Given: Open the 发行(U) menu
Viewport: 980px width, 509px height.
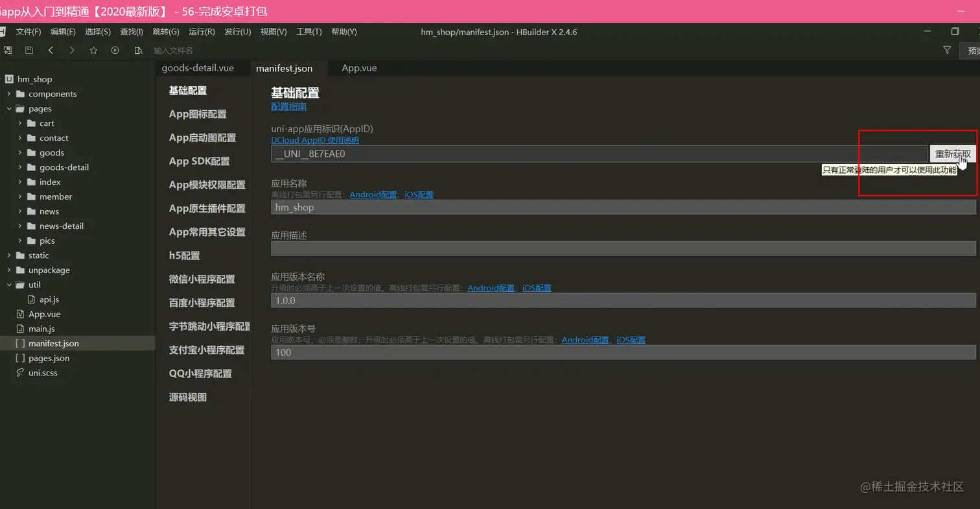Looking at the screenshot, I should [x=238, y=32].
